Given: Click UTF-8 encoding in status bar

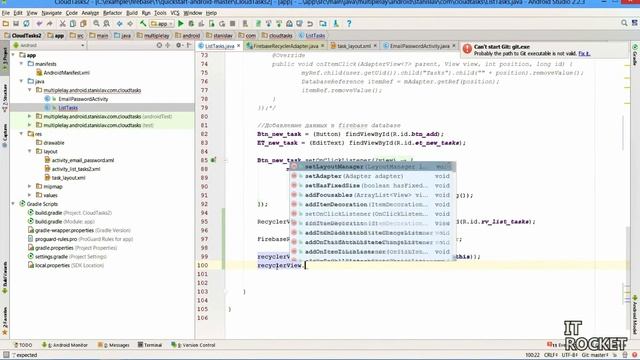Looking at the screenshot, I should click(x=569, y=355).
